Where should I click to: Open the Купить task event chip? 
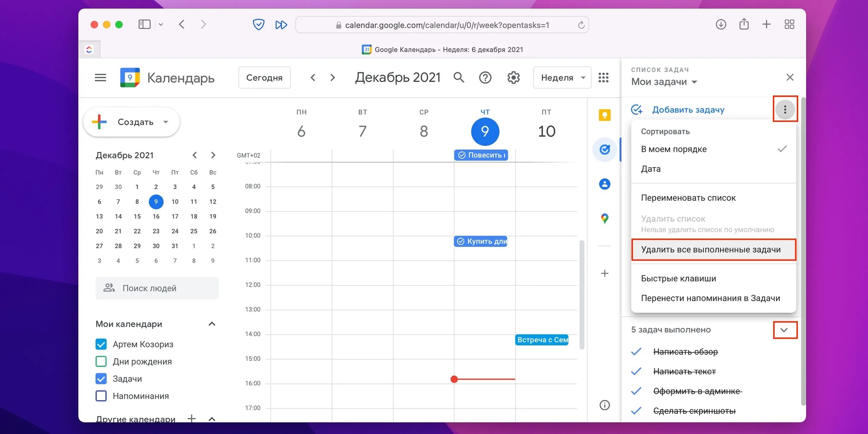tap(481, 241)
